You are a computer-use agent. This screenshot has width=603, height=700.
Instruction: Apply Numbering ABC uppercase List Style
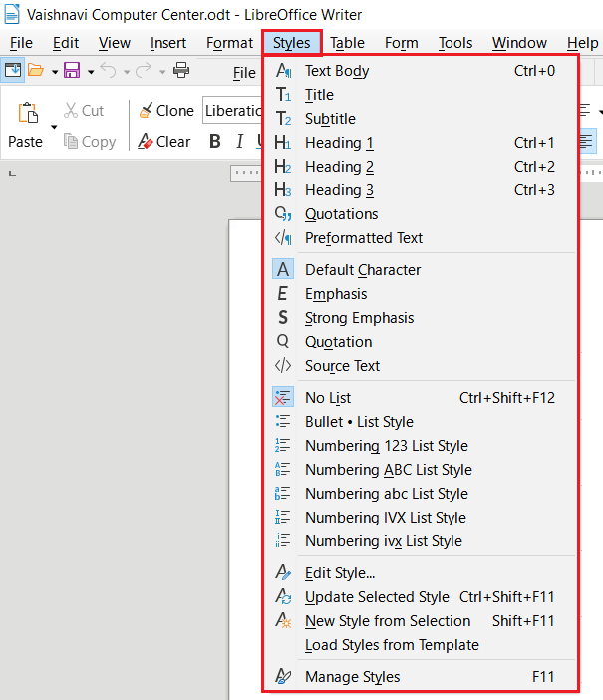coord(421,470)
